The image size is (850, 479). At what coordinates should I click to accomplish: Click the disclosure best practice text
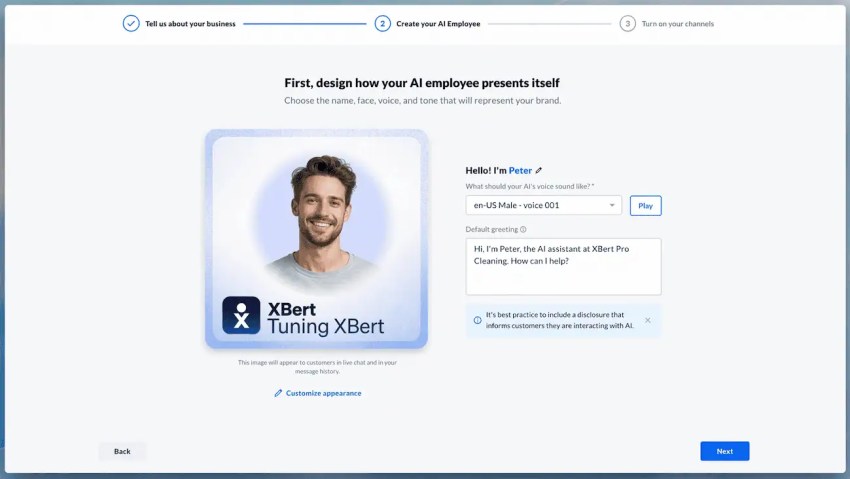coord(559,320)
